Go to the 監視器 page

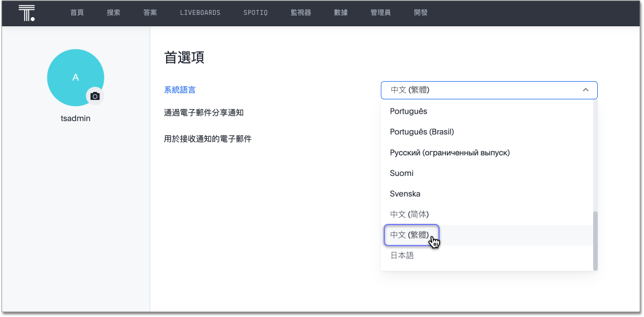(301, 13)
